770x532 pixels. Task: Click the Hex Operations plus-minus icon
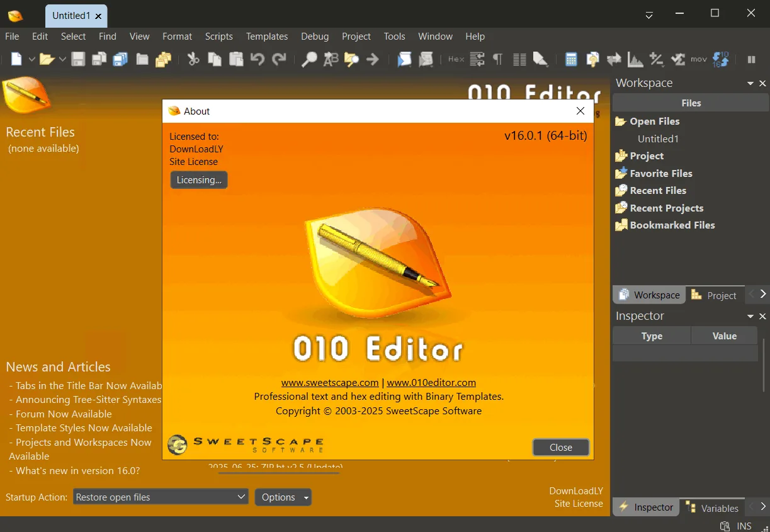(x=657, y=59)
